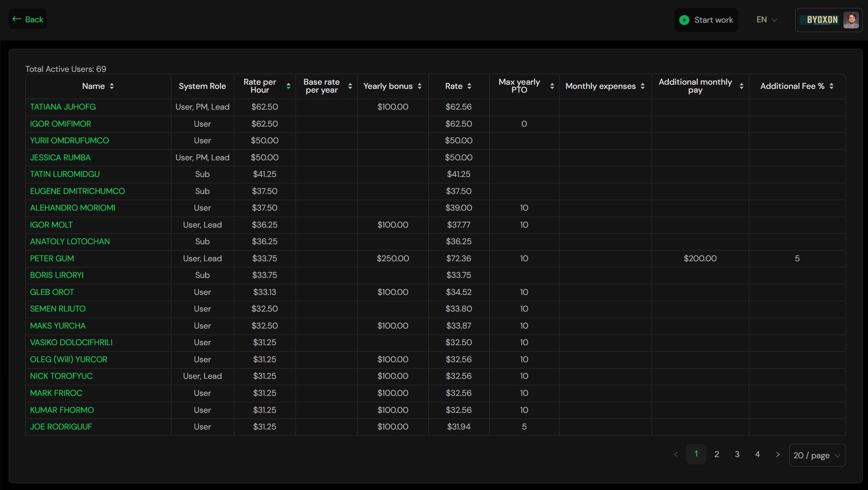Go to page 2
Screen dimensions: 868x490
716,454
